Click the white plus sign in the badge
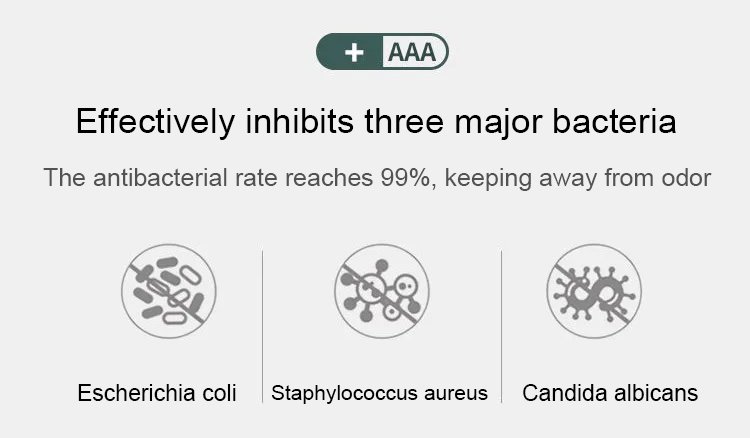The width and height of the screenshot is (750, 438). tap(353, 52)
